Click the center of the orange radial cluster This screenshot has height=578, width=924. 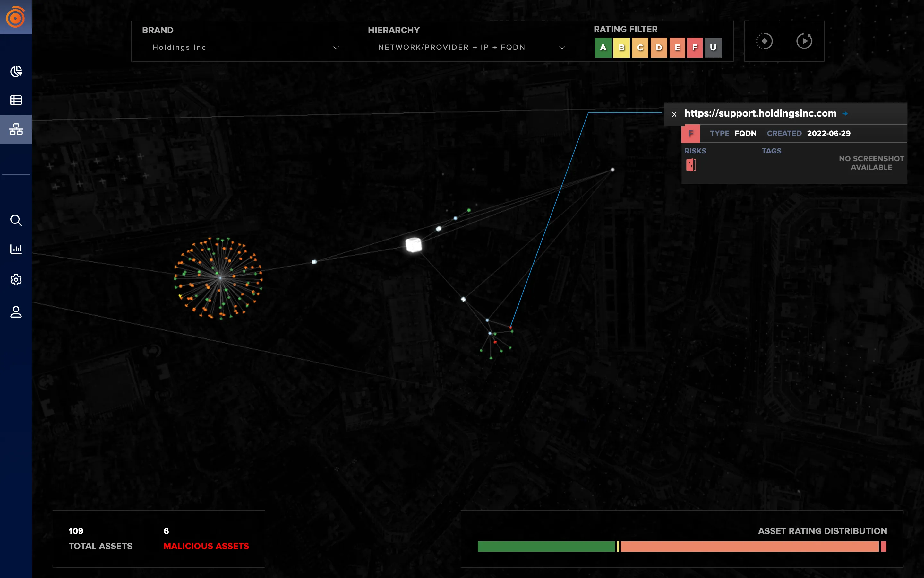tap(220, 278)
